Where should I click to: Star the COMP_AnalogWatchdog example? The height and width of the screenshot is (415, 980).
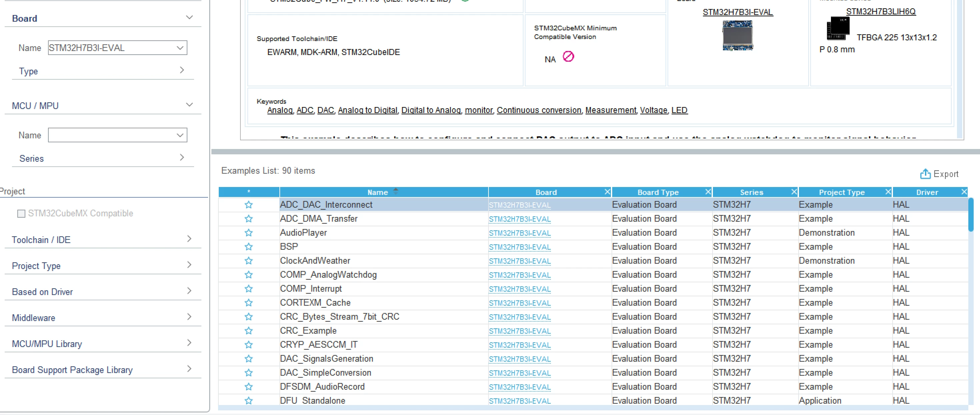coord(249,275)
